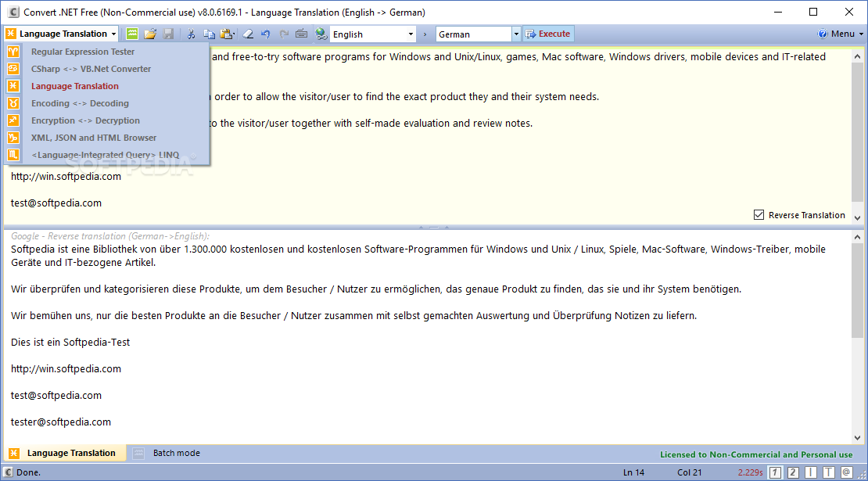
Task: Click status bar button 2
Action: click(793, 472)
